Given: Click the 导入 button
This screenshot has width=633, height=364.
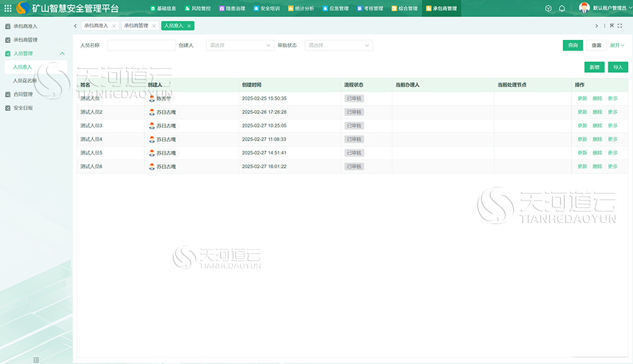Looking at the screenshot, I should [618, 67].
